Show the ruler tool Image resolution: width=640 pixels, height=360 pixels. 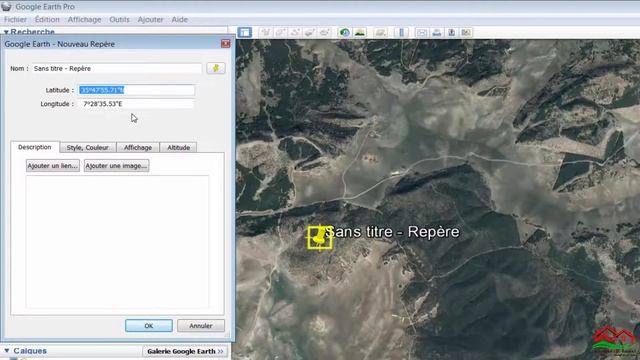coord(402,32)
